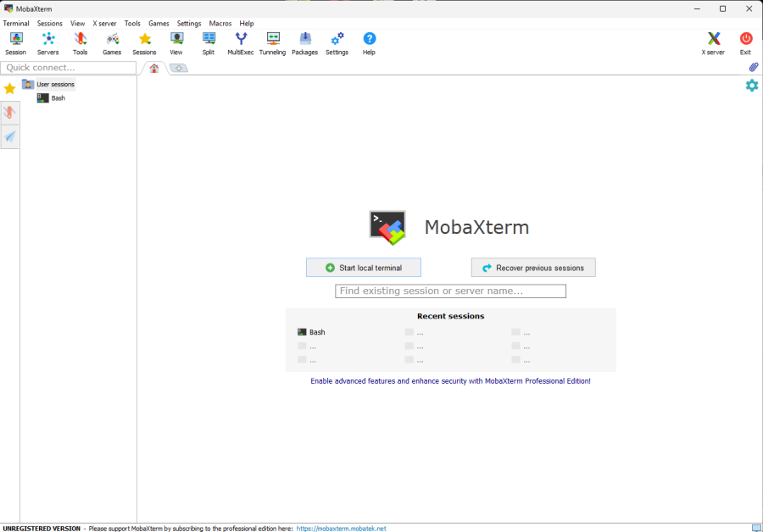
Task: Click the Quick connect input field
Action: (x=69, y=68)
